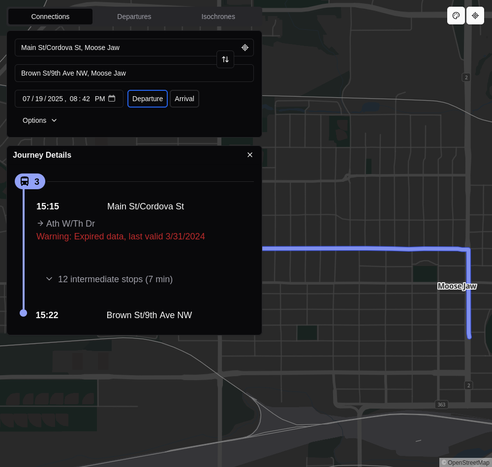Screen dimensions: 492x467
Task: Click the bus route 3 badge
Action: pyautogui.click(x=30, y=181)
